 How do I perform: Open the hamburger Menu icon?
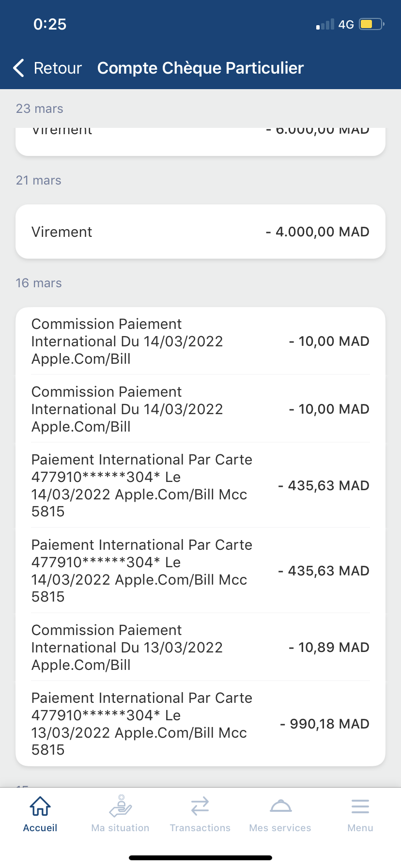(360, 806)
